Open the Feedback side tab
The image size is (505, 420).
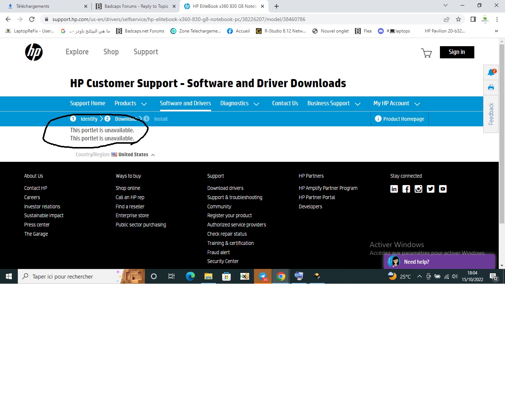(491, 114)
